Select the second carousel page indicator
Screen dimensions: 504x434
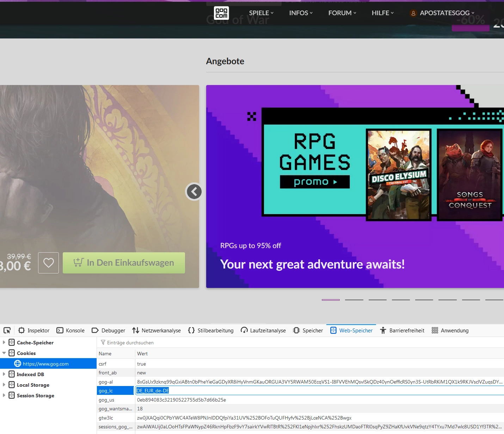point(354,300)
